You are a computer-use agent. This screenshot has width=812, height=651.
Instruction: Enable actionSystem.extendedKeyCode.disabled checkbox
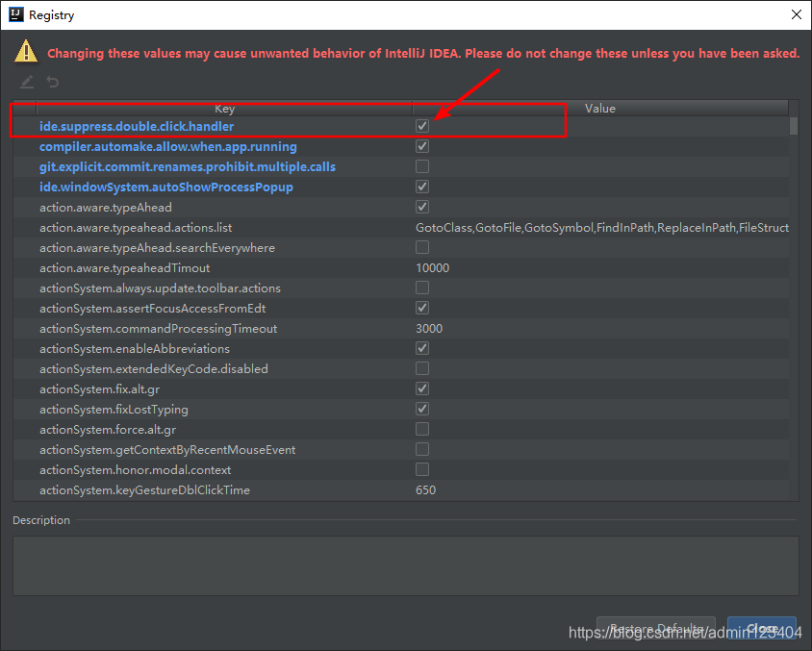(422, 368)
